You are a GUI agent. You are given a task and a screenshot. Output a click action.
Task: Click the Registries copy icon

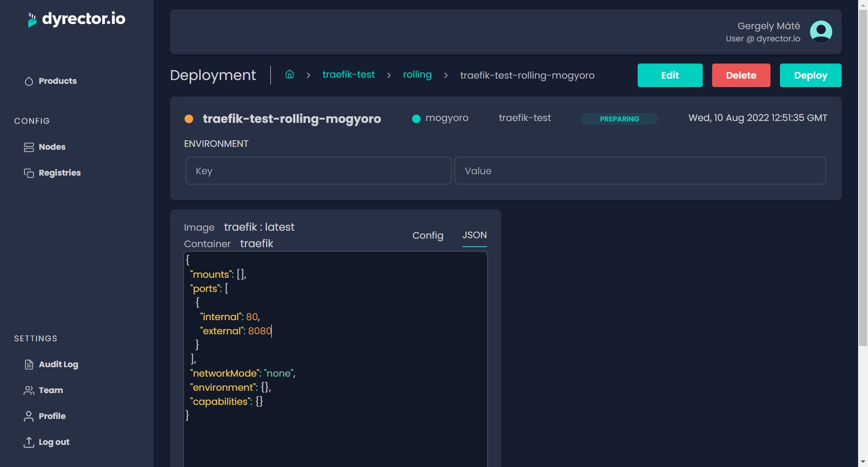(29, 173)
